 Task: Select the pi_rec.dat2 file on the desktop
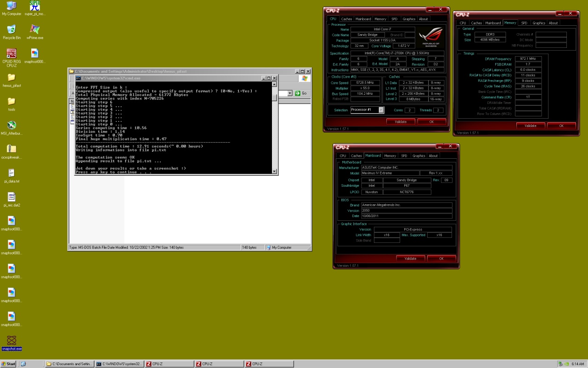coord(11,197)
